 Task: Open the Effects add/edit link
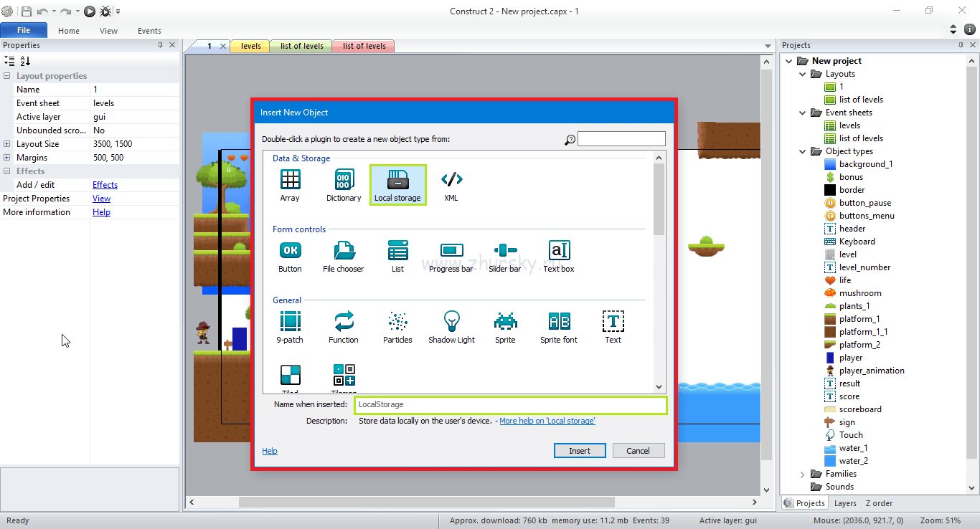point(105,185)
